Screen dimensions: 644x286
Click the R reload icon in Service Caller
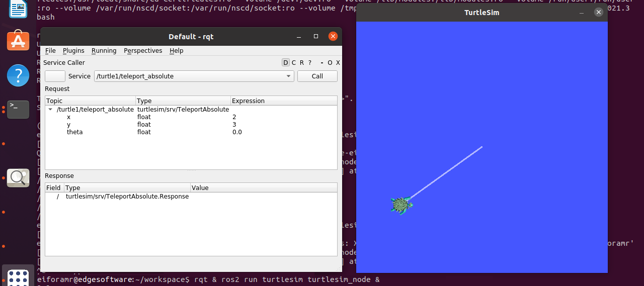pyautogui.click(x=301, y=63)
